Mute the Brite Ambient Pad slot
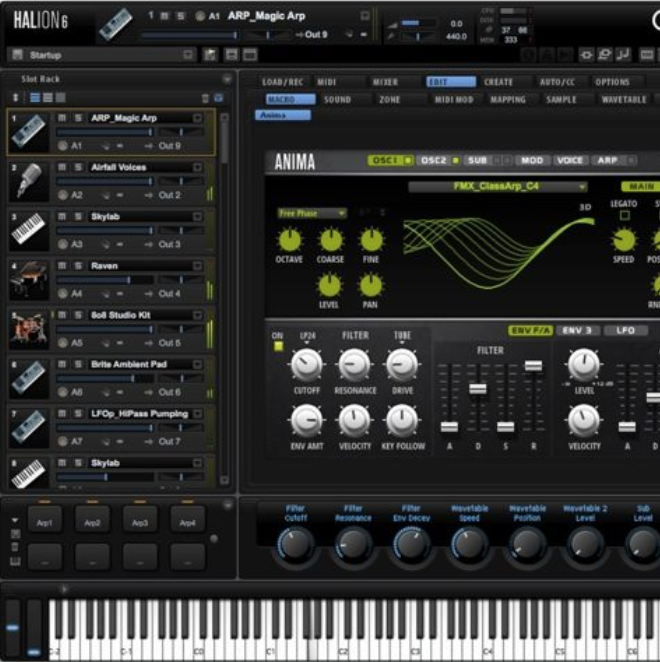Viewport: 660px width, 662px height. [62, 365]
